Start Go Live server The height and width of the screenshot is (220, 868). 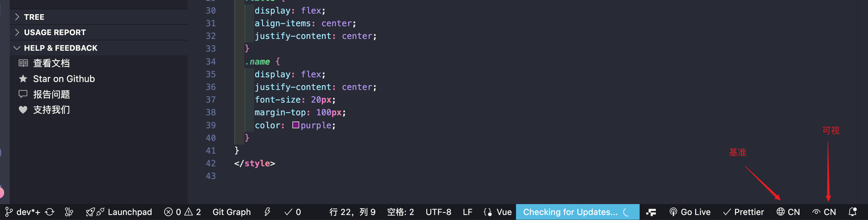tap(690, 212)
